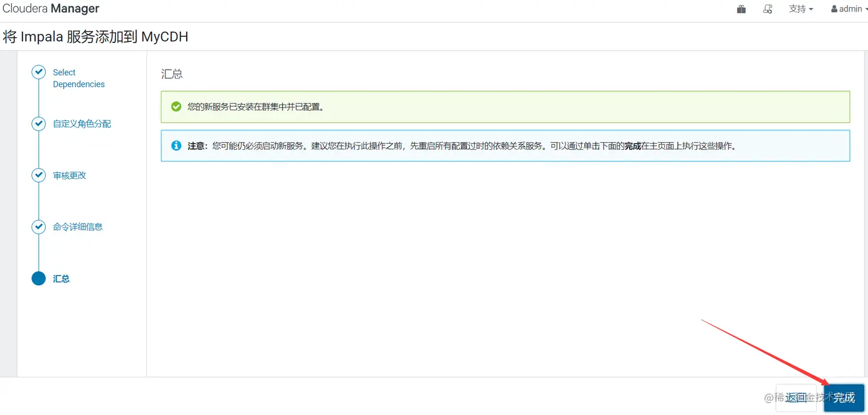Open the running commands scroll icon
The height and width of the screenshot is (415, 868).
[x=768, y=9]
